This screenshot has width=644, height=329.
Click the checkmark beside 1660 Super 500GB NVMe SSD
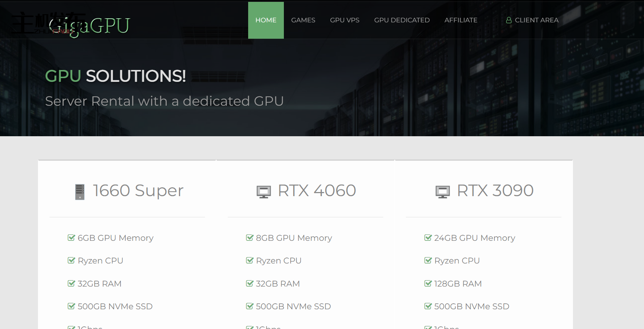[x=71, y=306]
